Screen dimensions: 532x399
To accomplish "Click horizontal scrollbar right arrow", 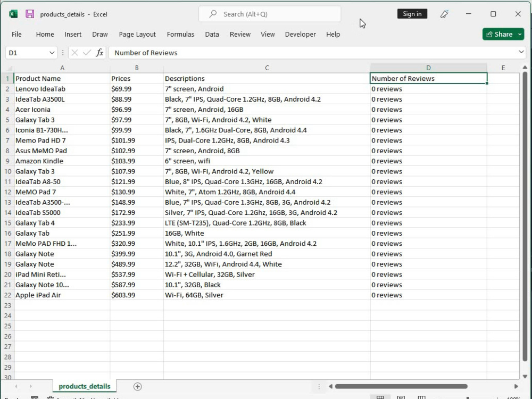I will [516, 386].
